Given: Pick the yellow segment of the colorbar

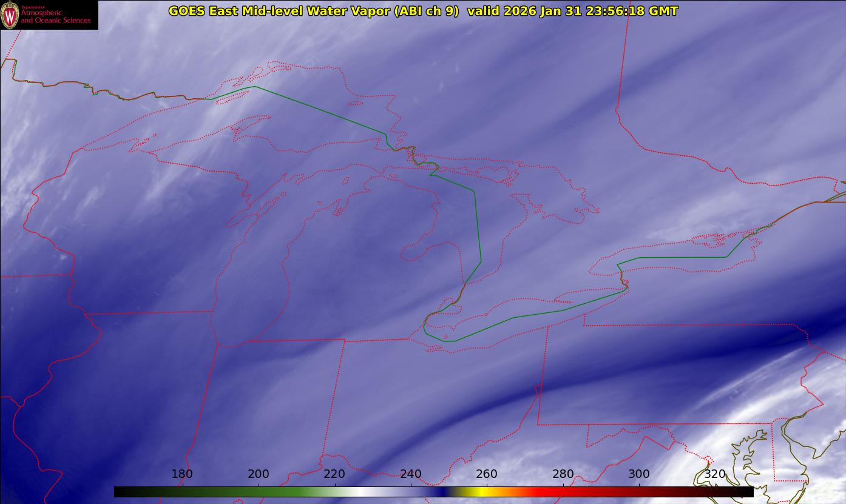Looking at the screenshot, I should click(x=481, y=492).
